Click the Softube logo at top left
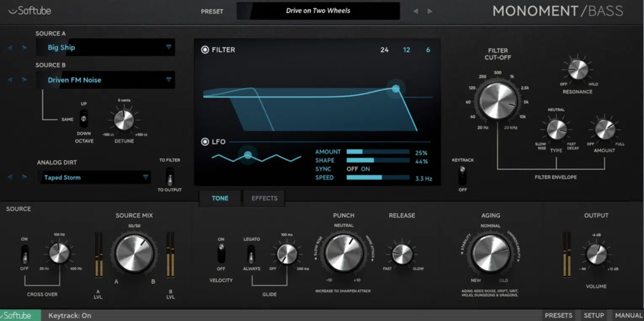This screenshot has width=644, height=321. [x=29, y=11]
